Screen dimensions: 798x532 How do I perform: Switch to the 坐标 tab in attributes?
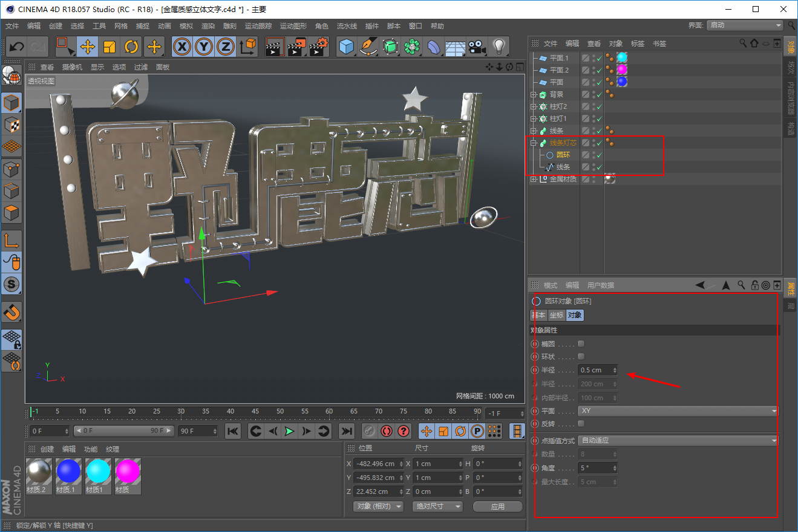coord(557,315)
